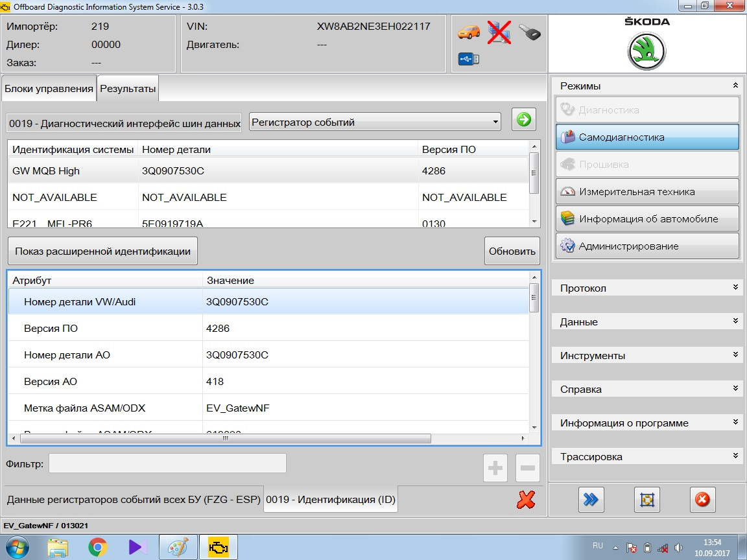Open Visual Studio taskbar icon
This screenshot has width=747, height=560.
pos(137,548)
